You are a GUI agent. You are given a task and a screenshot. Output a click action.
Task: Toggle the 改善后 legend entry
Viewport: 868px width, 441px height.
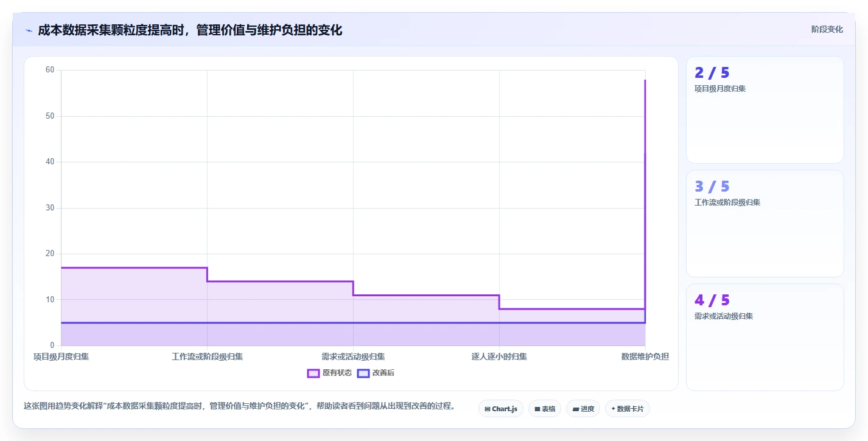point(376,373)
